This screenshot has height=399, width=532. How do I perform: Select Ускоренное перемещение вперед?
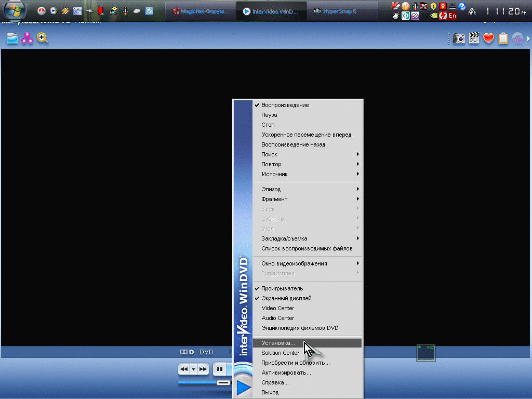pos(308,135)
